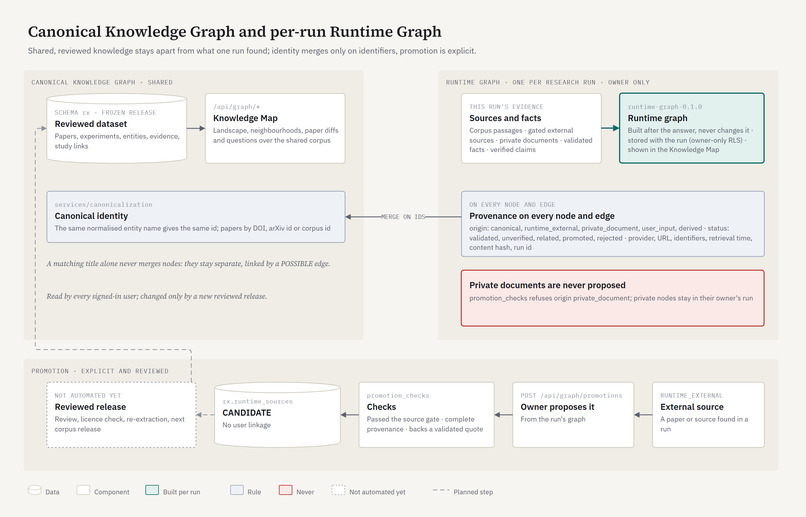806x517 pixels.
Task: Select the Sources and facts box
Action: pyautogui.click(x=531, y=128)
